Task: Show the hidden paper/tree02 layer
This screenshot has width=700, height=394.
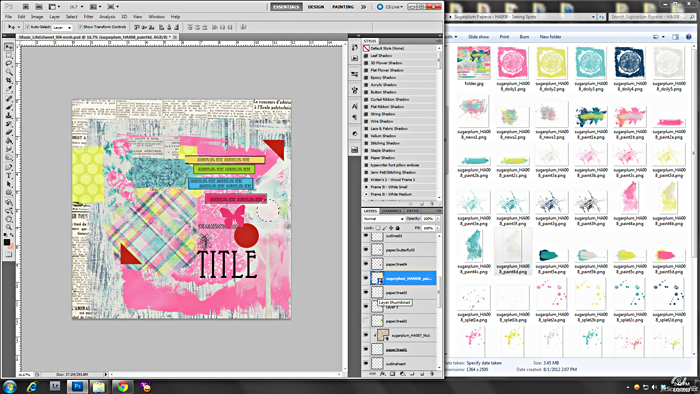Action: click(366, 321)
